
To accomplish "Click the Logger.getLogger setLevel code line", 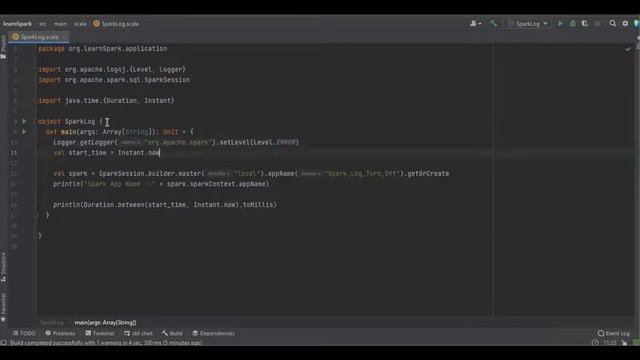I will coord(176,142).
